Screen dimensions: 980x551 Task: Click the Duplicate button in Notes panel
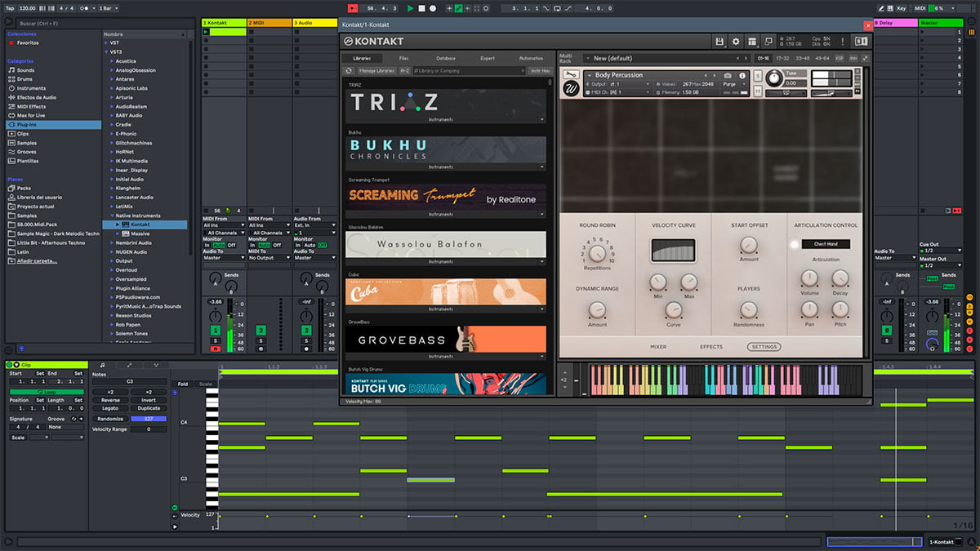pos(149,408)
